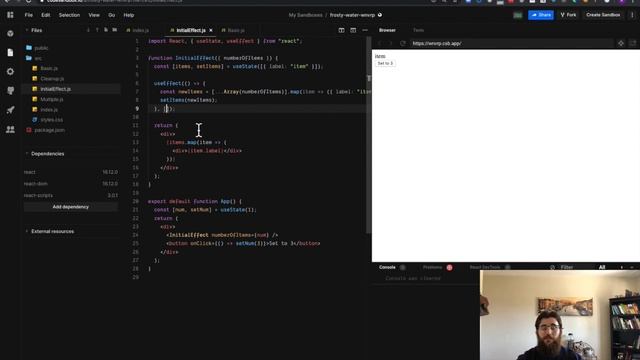The width and height of the screenshot is (640, 360).
Task: Select the Explorer files sidebar icon
Action: pyautogui.click(x=10, y=52)
